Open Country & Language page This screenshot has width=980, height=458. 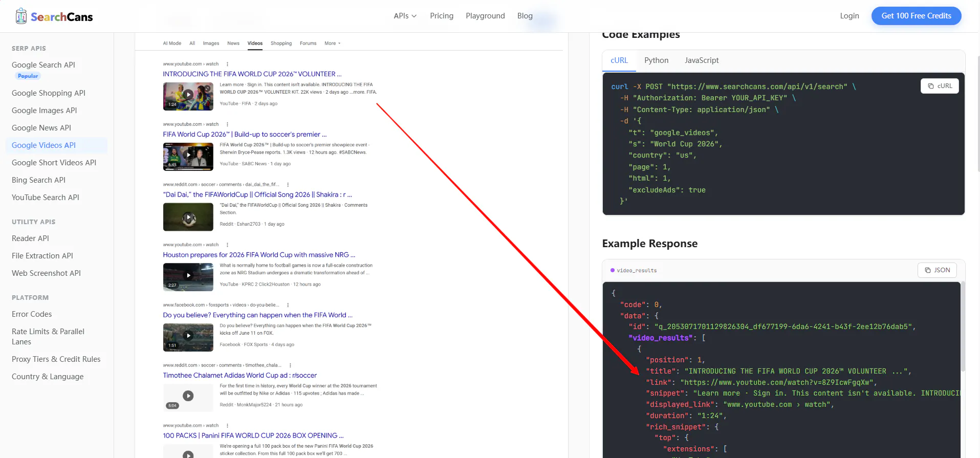[48, 377]
